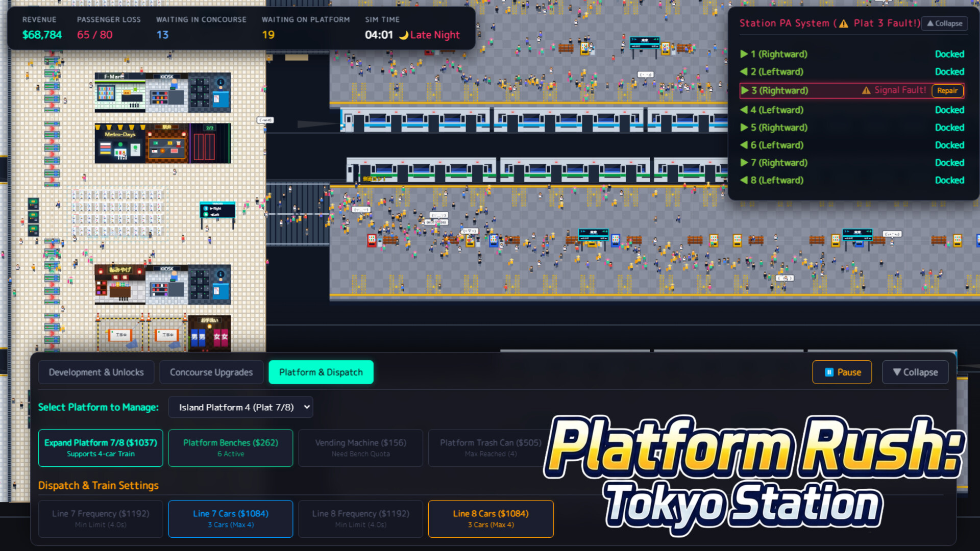Select platform 7 (Rightward) row
The height and width of the screenshot is (551, 980).
[852, 163]
